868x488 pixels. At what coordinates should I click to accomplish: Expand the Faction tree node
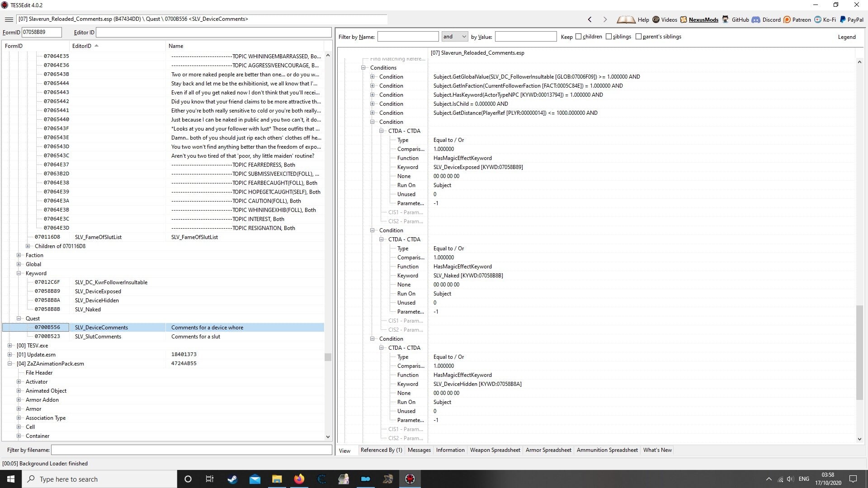19,255
